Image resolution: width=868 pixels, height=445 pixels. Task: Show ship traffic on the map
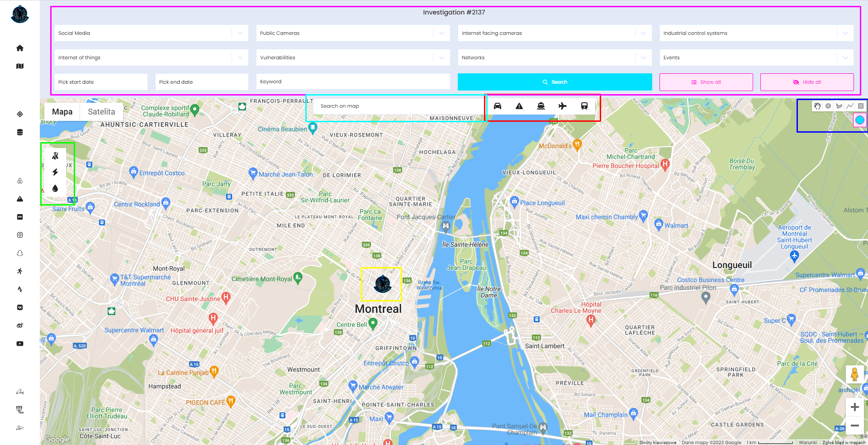541,106
